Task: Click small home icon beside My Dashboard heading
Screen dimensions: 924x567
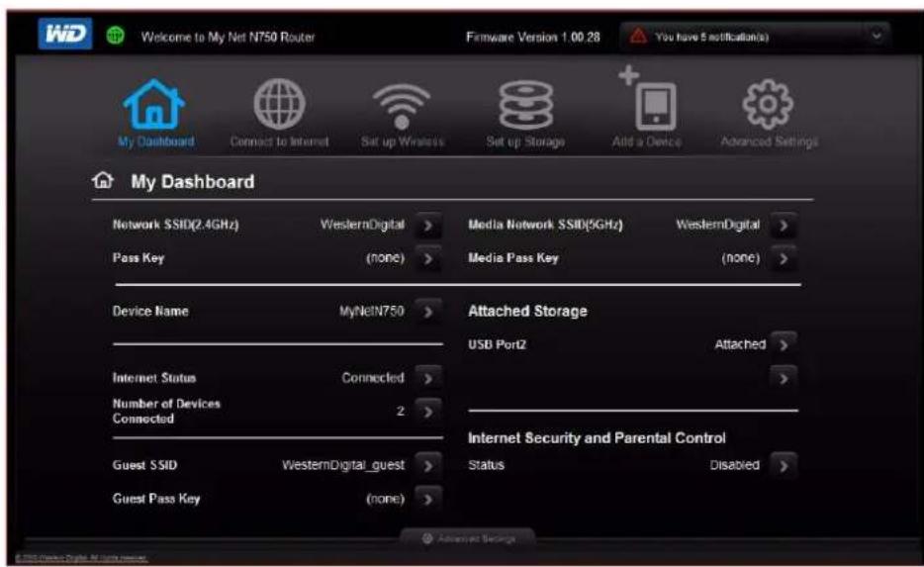Action: 103,180
